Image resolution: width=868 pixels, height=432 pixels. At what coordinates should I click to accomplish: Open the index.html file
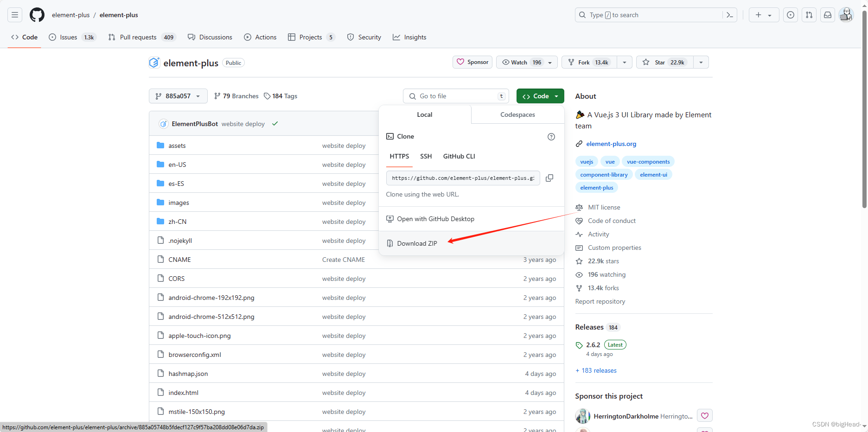point(183,393)
